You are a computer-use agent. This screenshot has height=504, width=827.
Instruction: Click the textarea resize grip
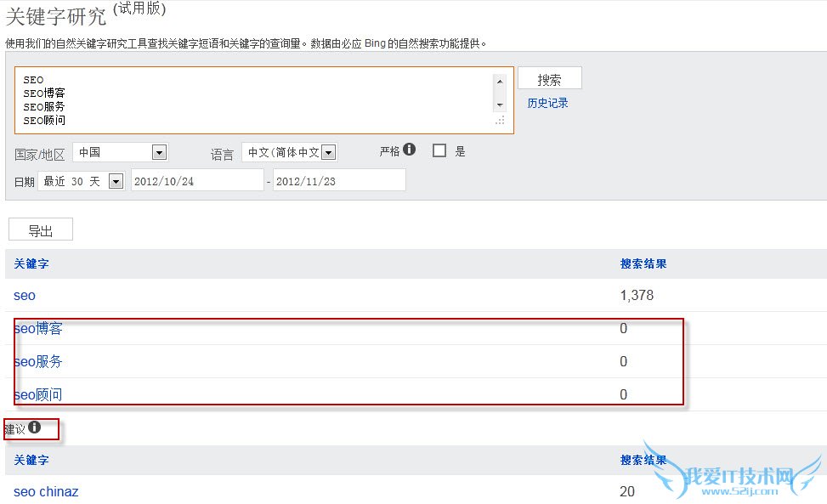click(500, 122)
